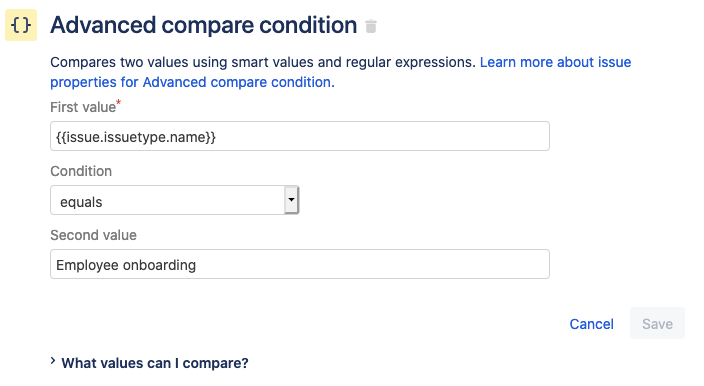
Task: Click 'properties for Advanced compare condition' link text
Action: 192,82
